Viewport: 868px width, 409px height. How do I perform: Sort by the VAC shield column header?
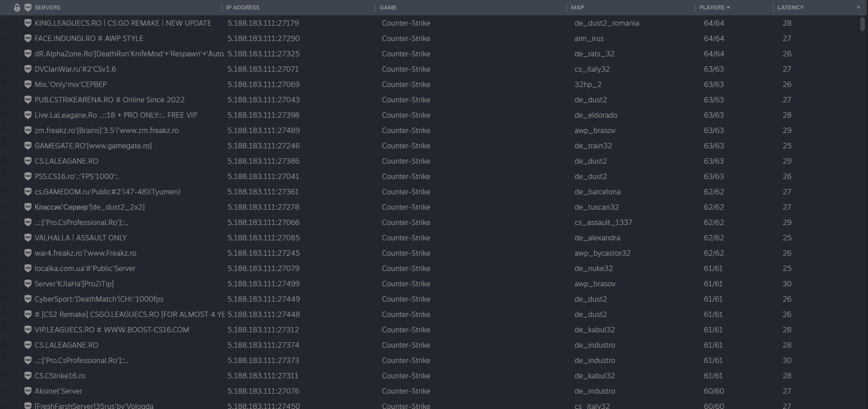28,7
